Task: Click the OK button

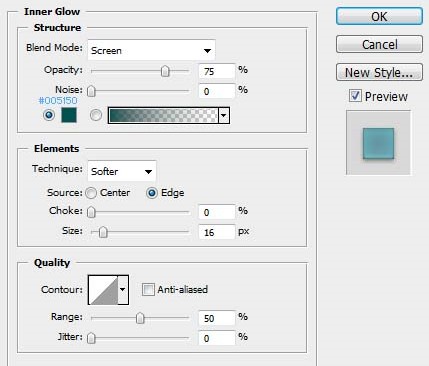Action: (x=379, y=16)
